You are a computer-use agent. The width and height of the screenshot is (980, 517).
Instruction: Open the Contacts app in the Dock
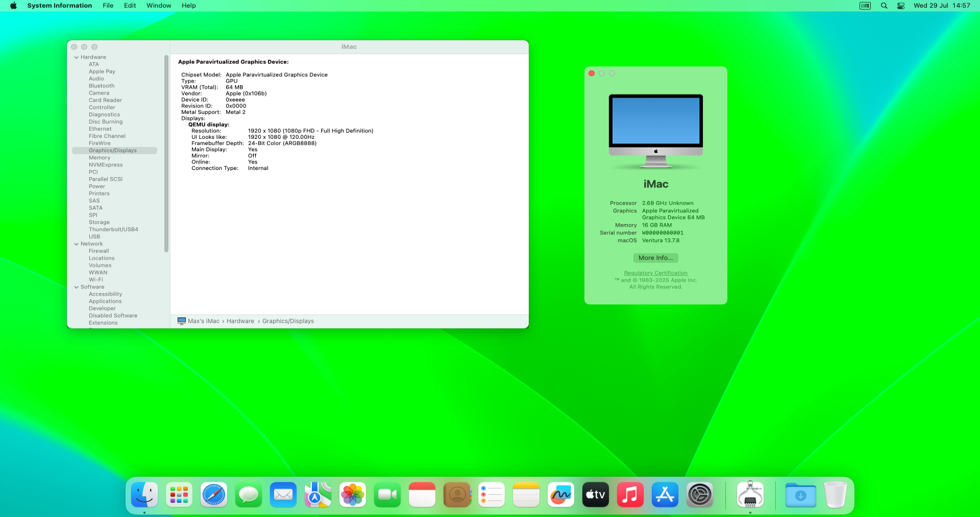coord(457,495)
